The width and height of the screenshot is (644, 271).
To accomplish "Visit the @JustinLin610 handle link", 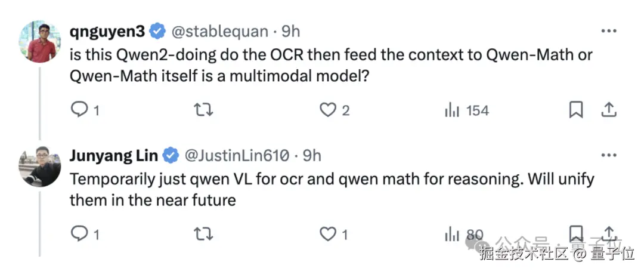I will [x=237, y=155].
